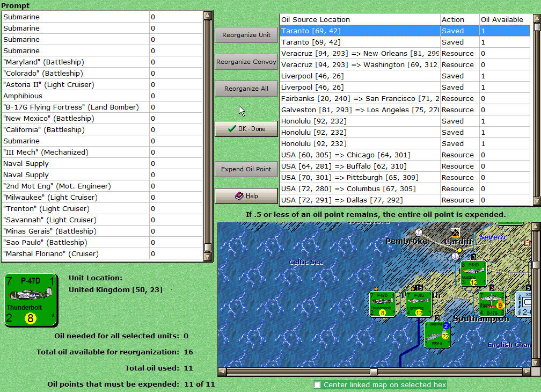Select the B-17G bomber counter on map
This screenshot has height=392, width=541.
(492, 304)
